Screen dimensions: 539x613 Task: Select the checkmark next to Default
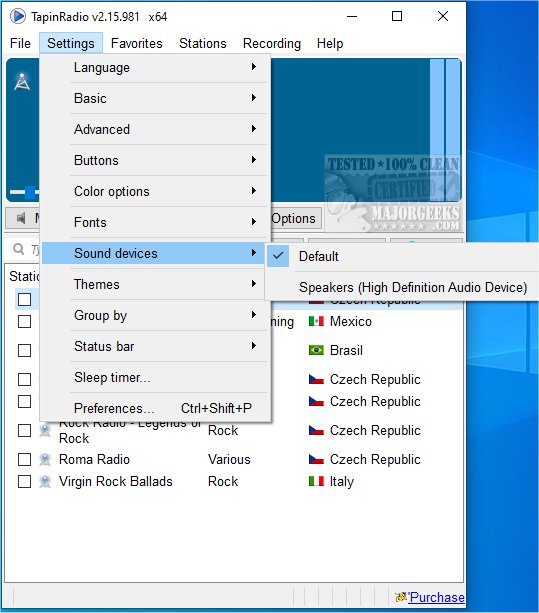[278, 256]
